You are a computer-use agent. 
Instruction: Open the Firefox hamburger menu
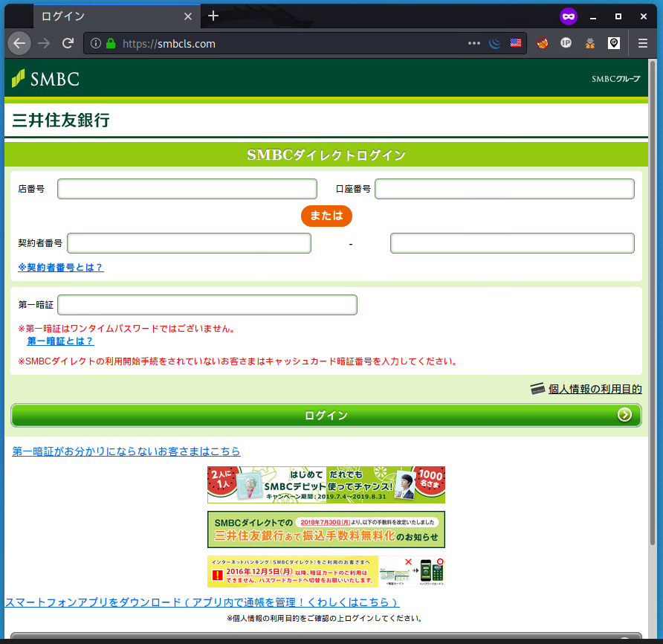pyautogui.click(x=643, y=43)
